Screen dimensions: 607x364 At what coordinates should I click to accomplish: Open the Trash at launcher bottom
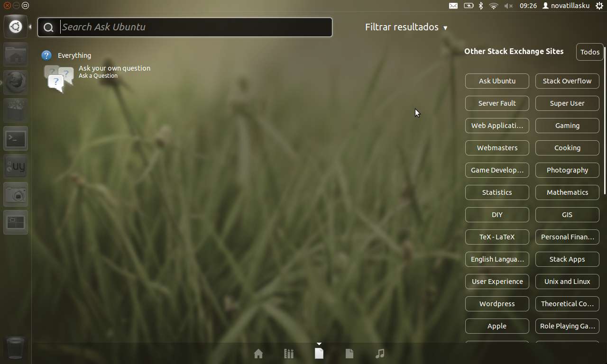pyautogui.click(x=16, y=348)
